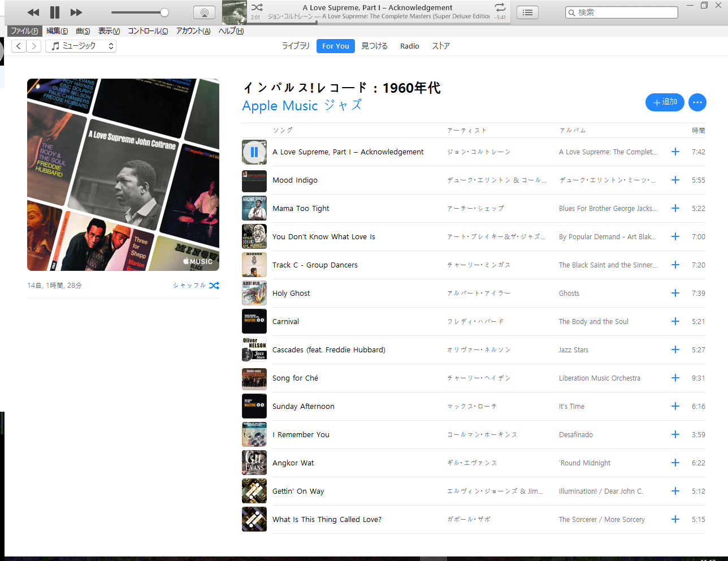Viewport: 728px width, 561px height.
Task: Select the Song for Ché title text
Action: point(295,378)
